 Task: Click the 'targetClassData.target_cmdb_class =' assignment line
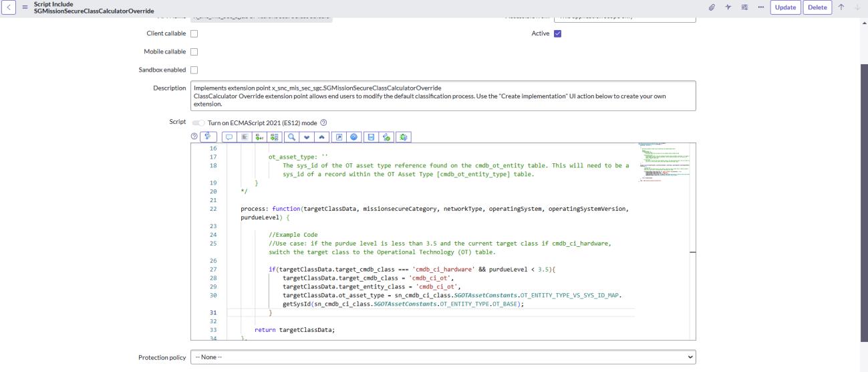[368, 278]
